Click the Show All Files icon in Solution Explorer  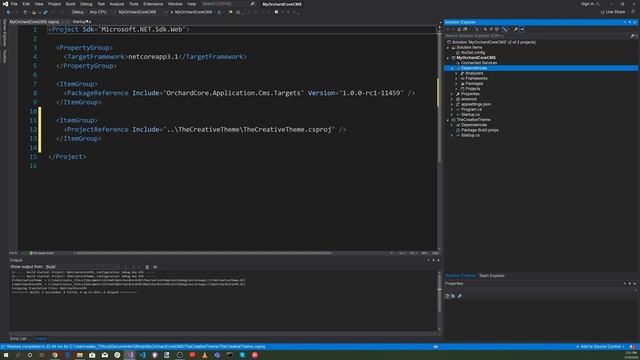click(x=496, y=29)
